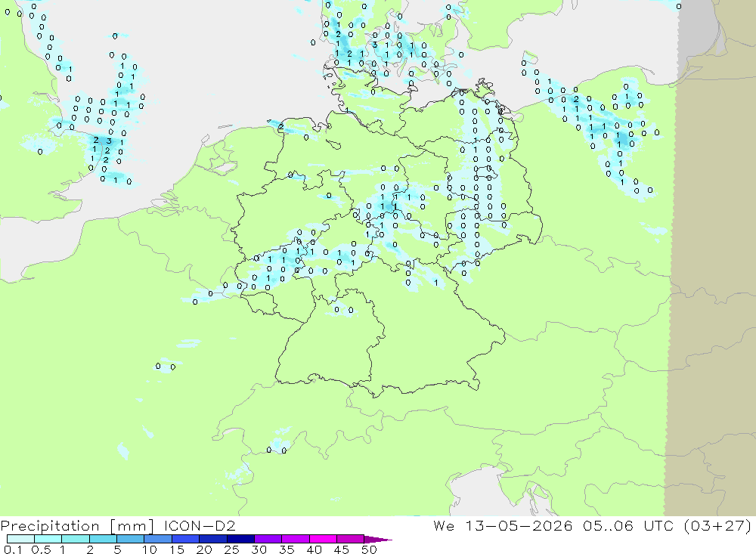Image resolution: width=756 pixels, height=554 pixels.
Task: Click the 'Precipitation [mm]' title text
Action: [x=78, y=526]
